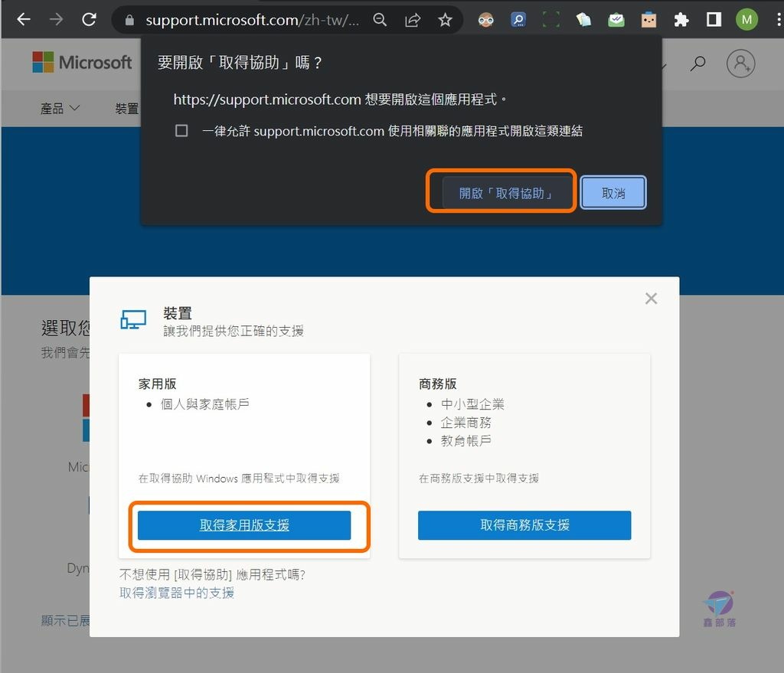The width and height of the screenshot is (784, 673).
Task: Click the 企業商務 bullet
Action: (x=466, y=423)
